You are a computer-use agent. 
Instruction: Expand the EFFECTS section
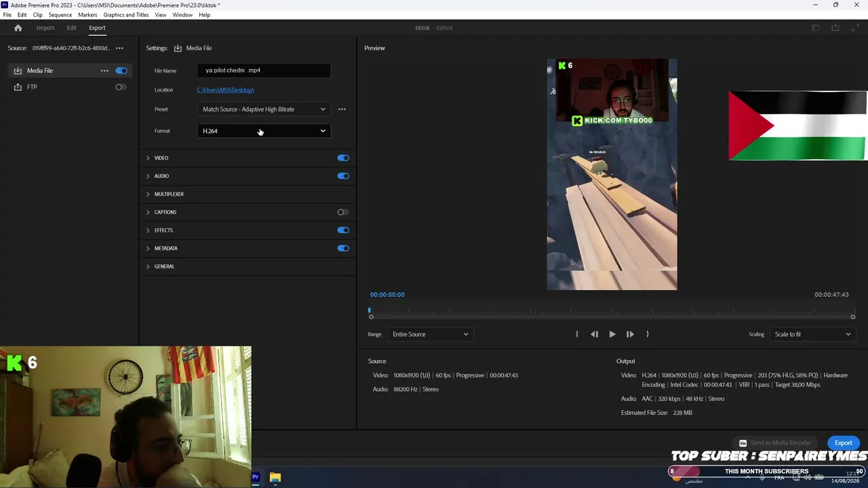[148, 230]
